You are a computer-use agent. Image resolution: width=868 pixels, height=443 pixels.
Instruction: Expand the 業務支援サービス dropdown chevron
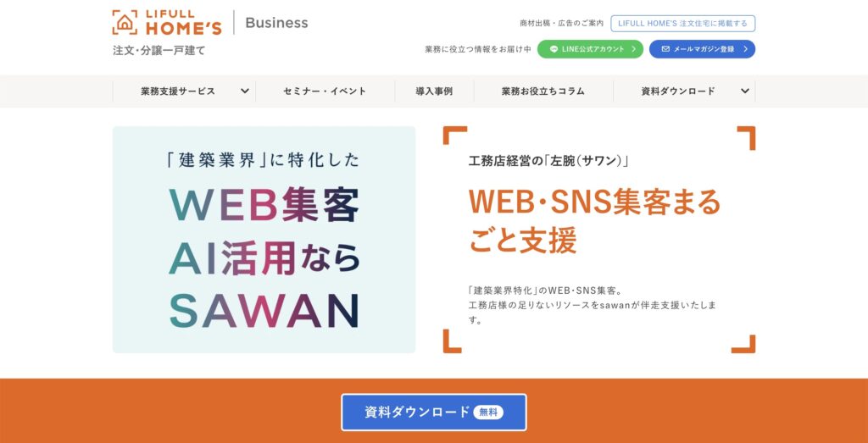244,91
